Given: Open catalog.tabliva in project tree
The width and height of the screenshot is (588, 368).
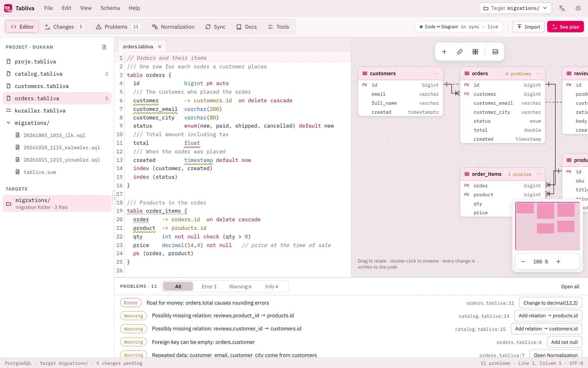Looking at the screenshot, I should (57, 74).
